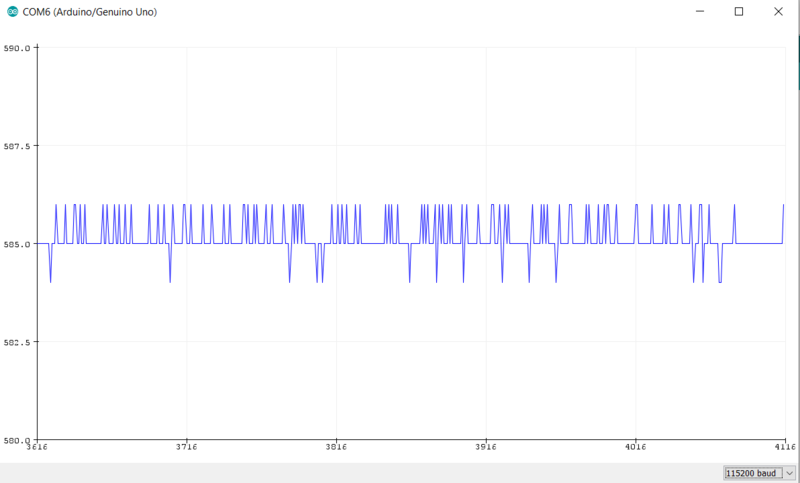Click the baud dropdown arrow button
Viewport: 800px width, 483px height.
pos(789,472)
